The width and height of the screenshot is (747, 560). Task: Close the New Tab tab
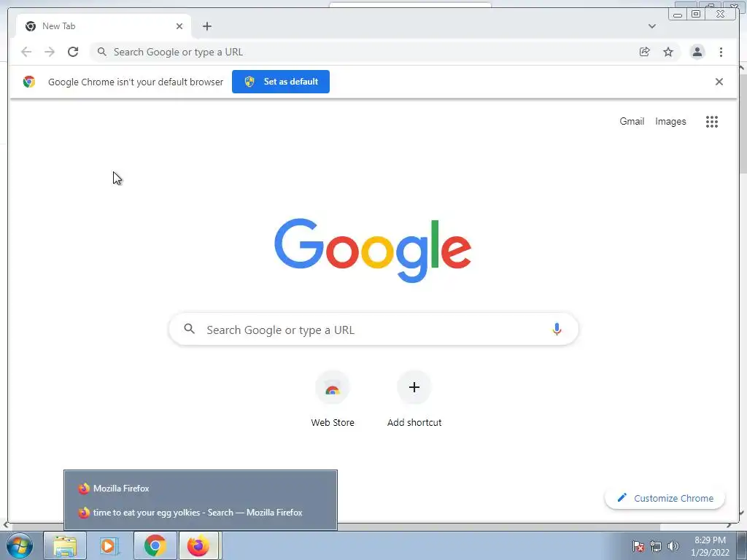(179, 26)
